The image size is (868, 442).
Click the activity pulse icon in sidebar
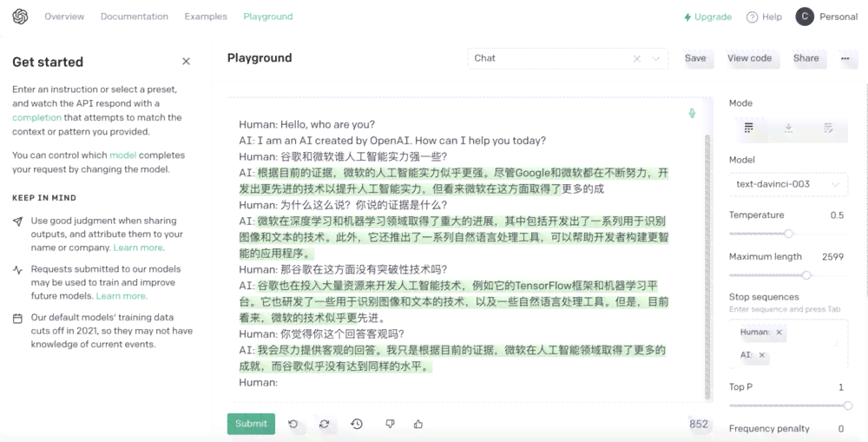[17, 270]
